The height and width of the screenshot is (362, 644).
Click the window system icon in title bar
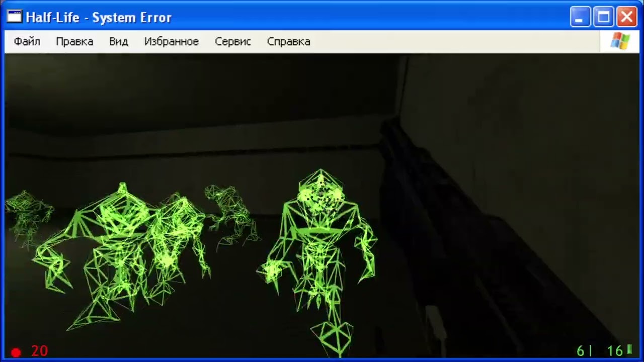coord(15,17)
